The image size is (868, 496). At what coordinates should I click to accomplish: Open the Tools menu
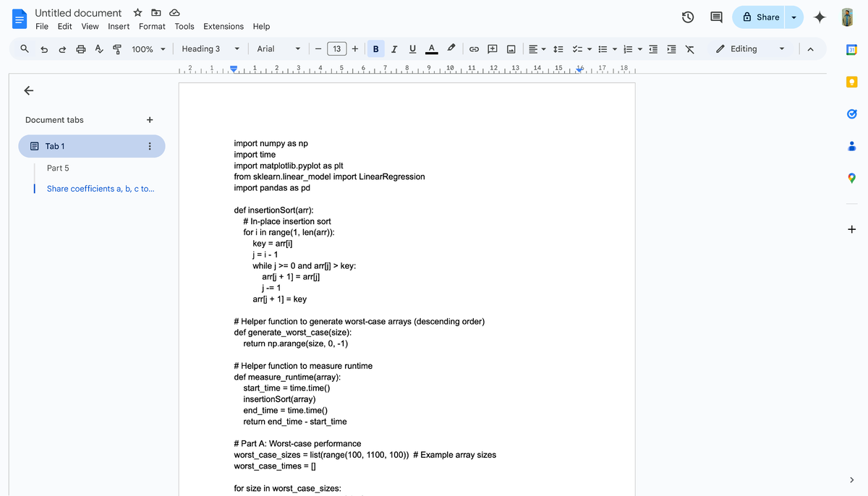coord(184,26)
